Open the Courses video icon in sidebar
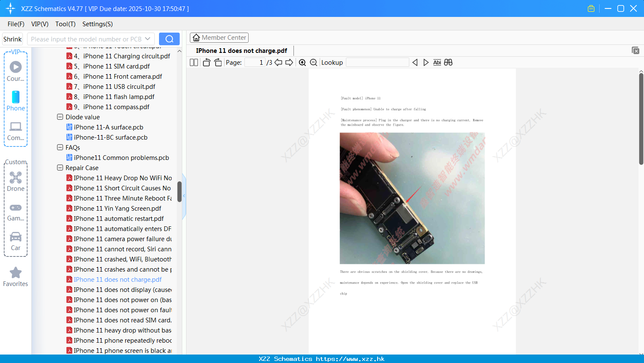The image size is (644, 363). pos(16,67)
